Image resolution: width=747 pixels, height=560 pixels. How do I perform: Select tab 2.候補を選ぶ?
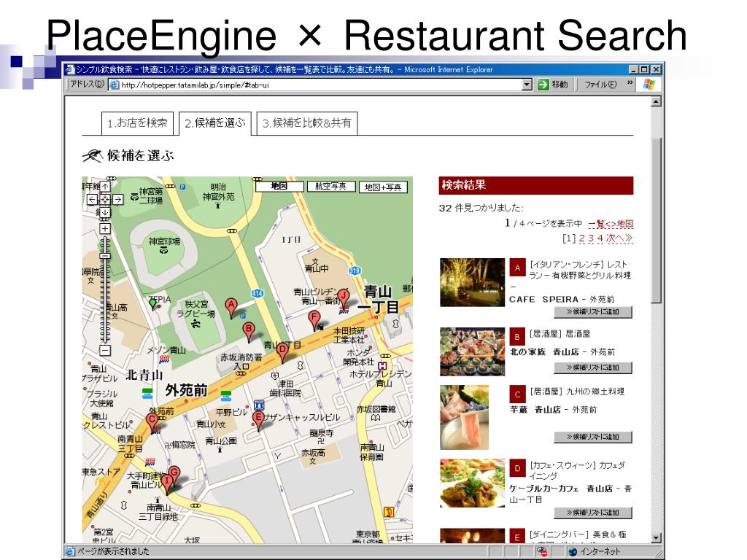pos(215,123)
